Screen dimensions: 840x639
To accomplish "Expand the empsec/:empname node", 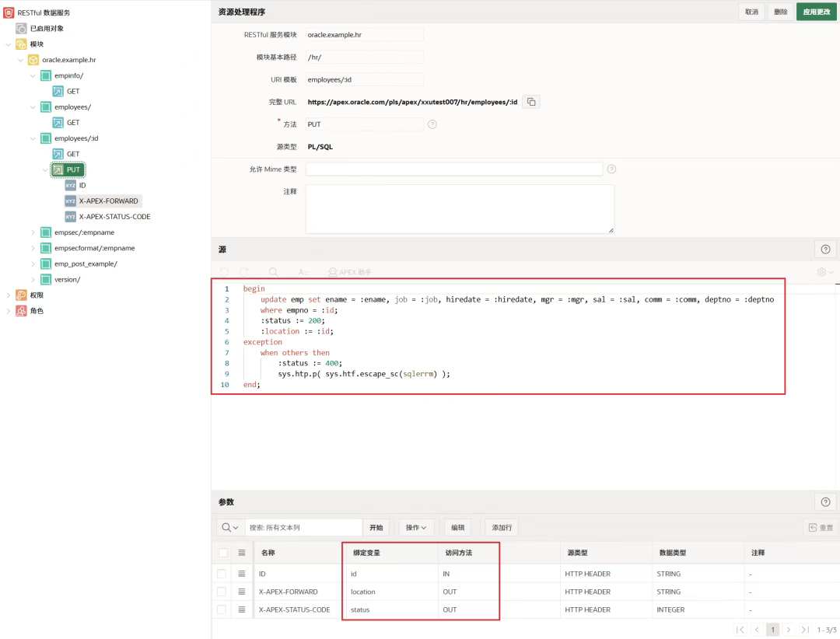I will pyautogui.click(x=33, y=232).
